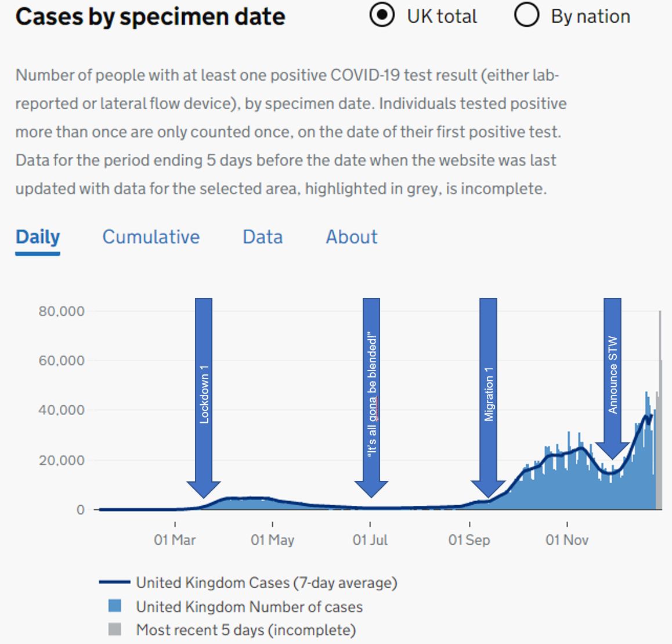Viewport: 672px width, 644px height.
Task: Open the About tab
Action: [351, 237]
